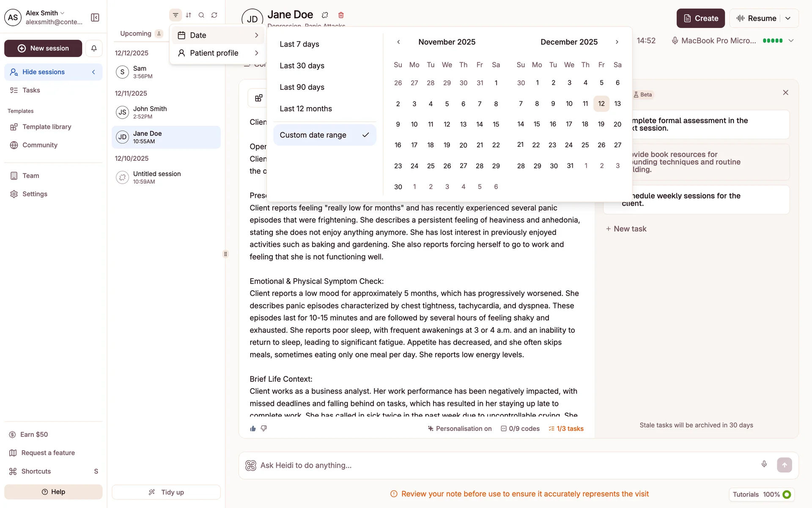
Task: Click microphone icon in Ask Heidi bar
Action: tap(764, 464)
